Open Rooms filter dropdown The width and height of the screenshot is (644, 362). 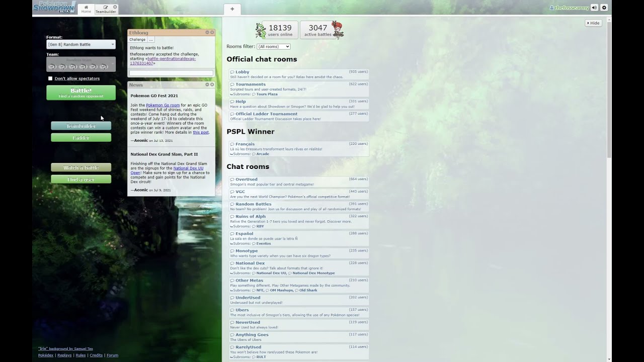pos(273,47)
